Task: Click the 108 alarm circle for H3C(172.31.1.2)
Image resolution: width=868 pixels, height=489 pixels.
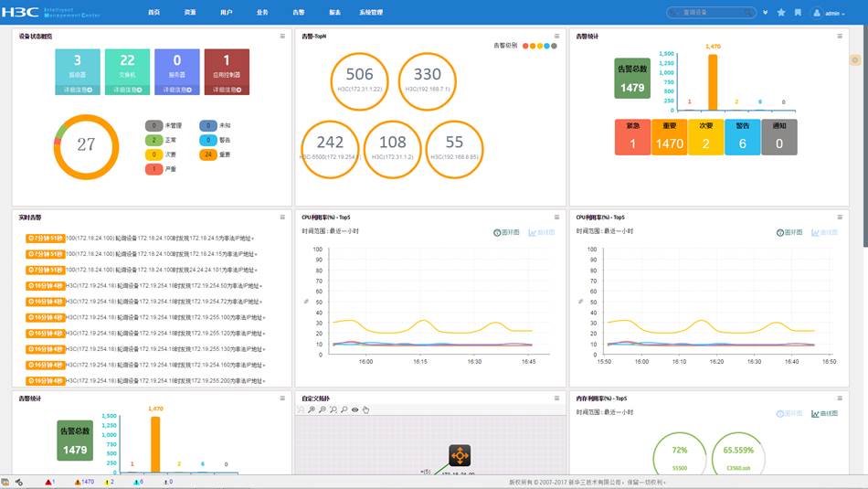Action: [x=393, y=150]
